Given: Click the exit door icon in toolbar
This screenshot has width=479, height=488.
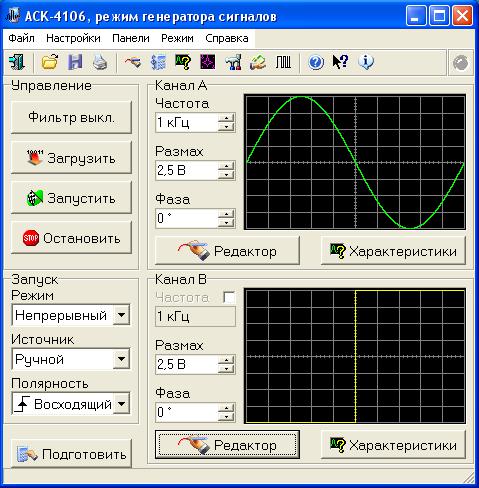Looking at the screenshot, I should tap(17, 62).
